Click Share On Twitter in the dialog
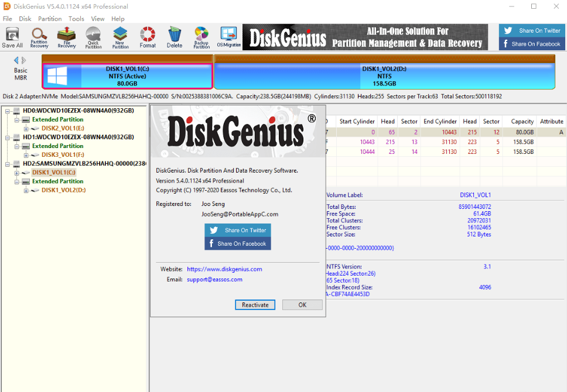 point(238,231)
